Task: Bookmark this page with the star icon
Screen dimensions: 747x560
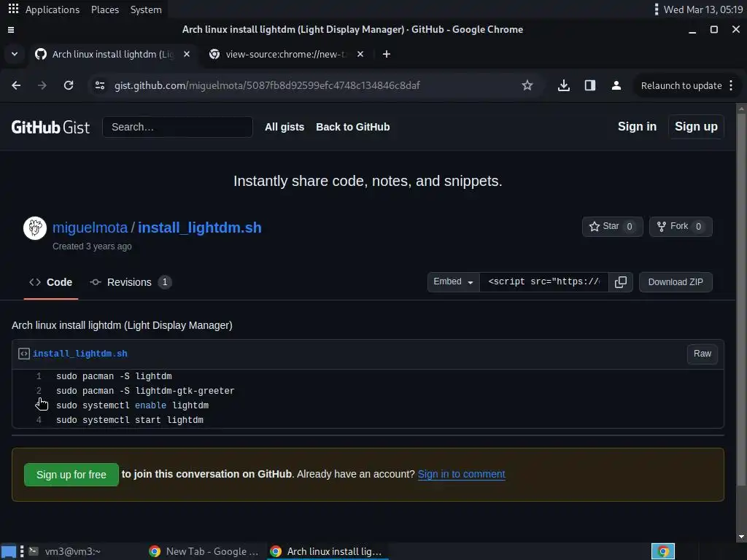Action: pyautogui.click(x=527, y=86)
